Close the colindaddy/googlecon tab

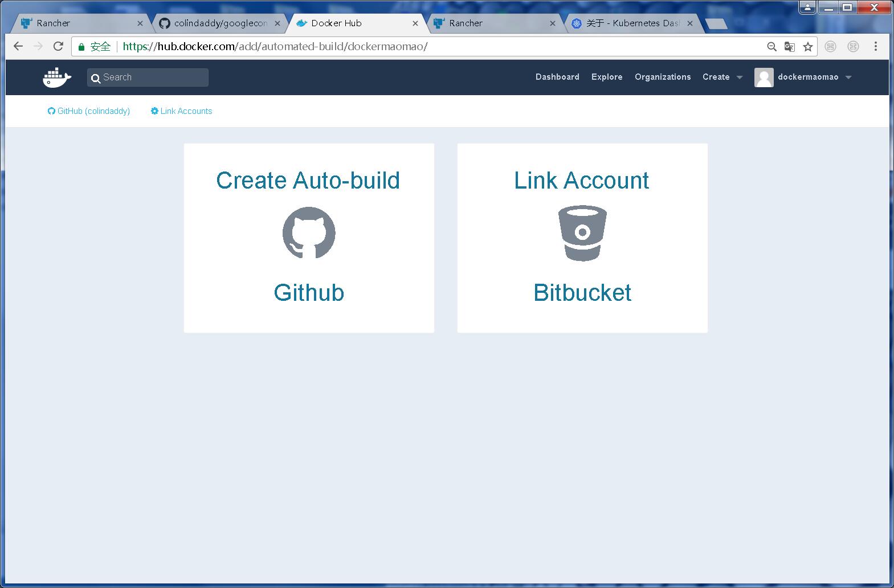click(277, 23)
